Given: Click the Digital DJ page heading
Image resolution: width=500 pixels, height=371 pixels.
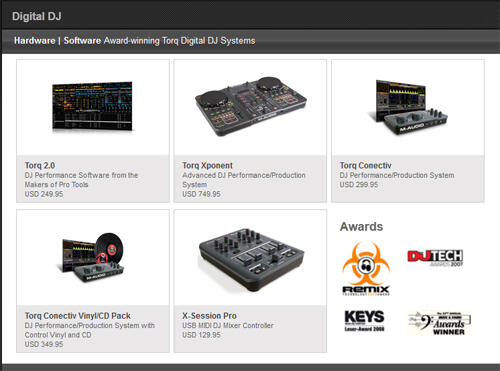Looking at the screenshot, I should (37, 16).
